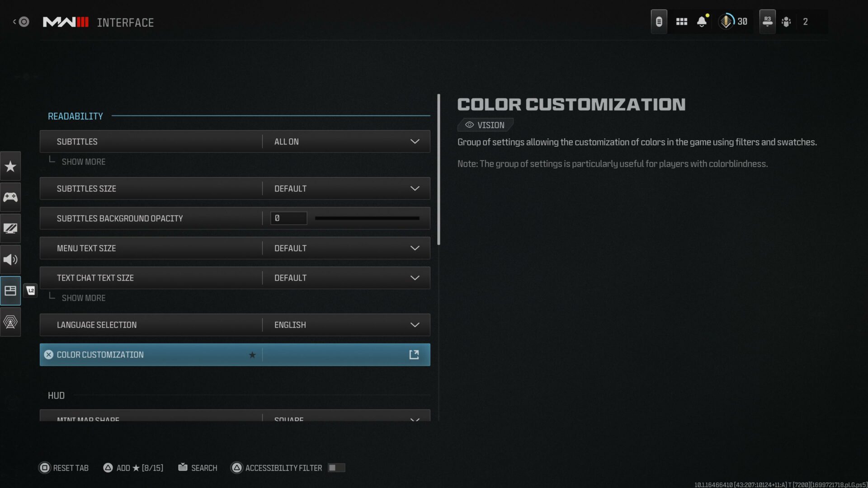Click the back arrow options icon
868x488 pixels.
pos(21,22)
